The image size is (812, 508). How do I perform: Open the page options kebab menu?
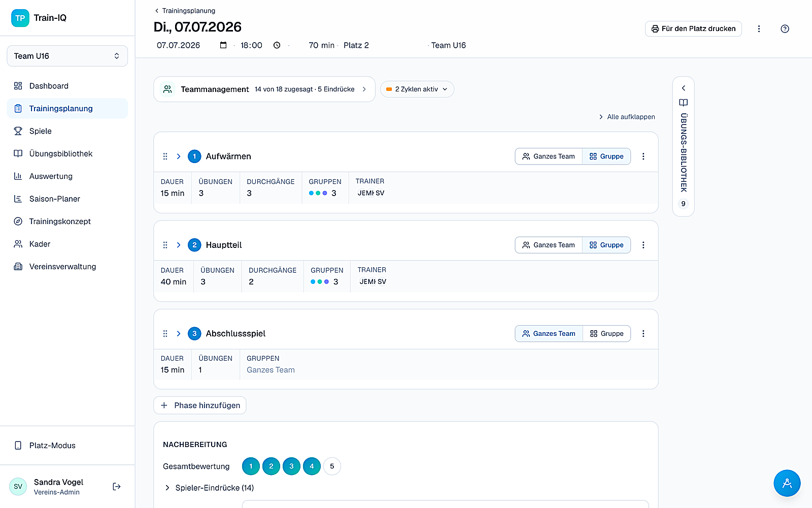[x=759, y=29]
